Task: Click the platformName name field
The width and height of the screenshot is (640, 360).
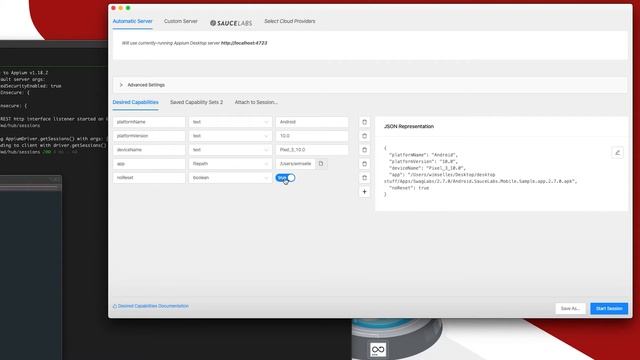Action: [149, 122]
